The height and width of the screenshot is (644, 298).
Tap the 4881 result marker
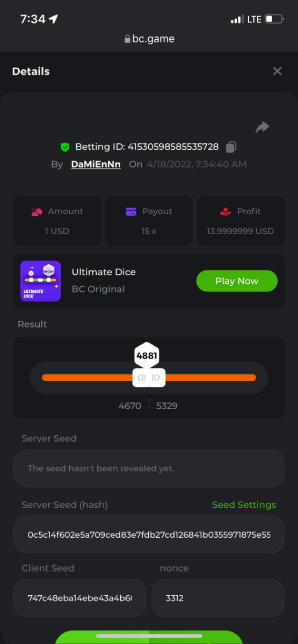[x=147, y=355]
